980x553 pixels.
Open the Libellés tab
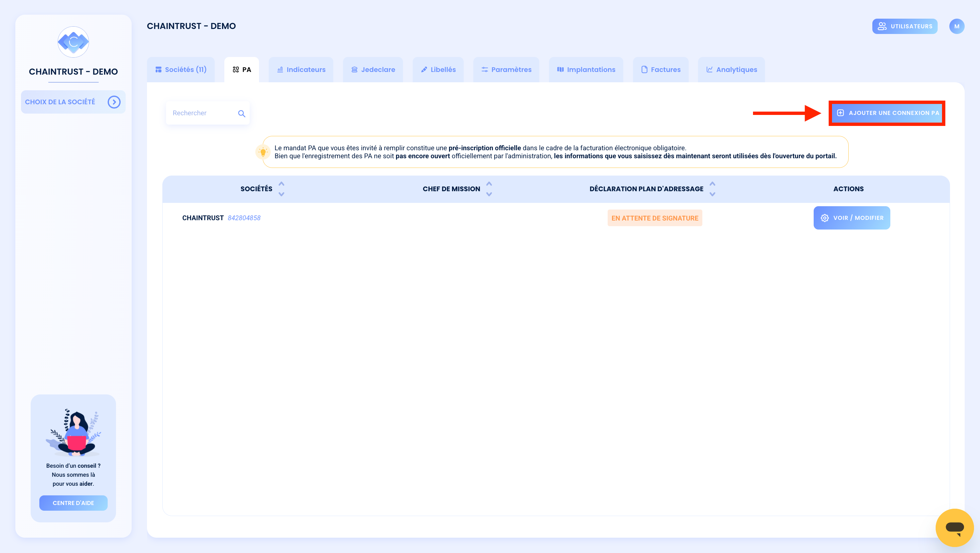click(438, 70)
